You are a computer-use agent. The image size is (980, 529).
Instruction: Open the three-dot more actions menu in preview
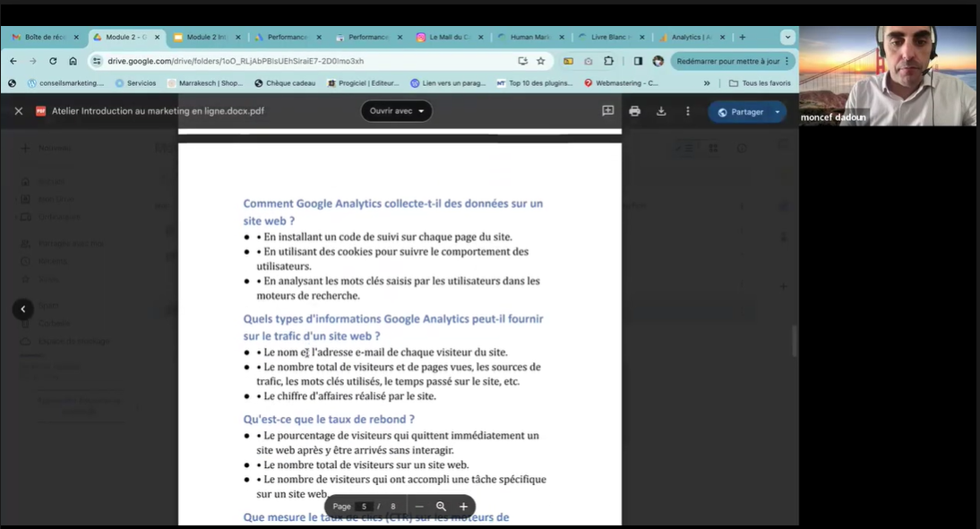click(x=687, y=110)
